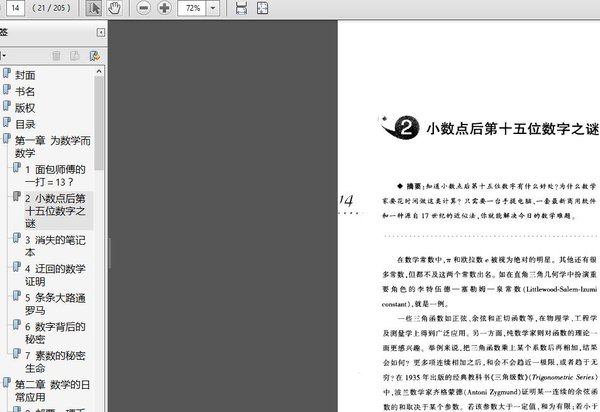Click bookmark icon beside 面包师傅的一打

pos(17,168)
